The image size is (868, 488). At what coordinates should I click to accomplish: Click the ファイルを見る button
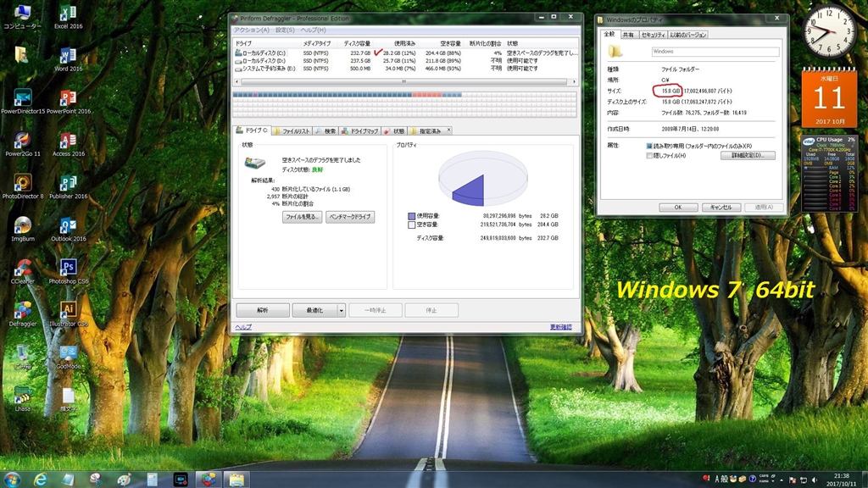tap(303, 217)
